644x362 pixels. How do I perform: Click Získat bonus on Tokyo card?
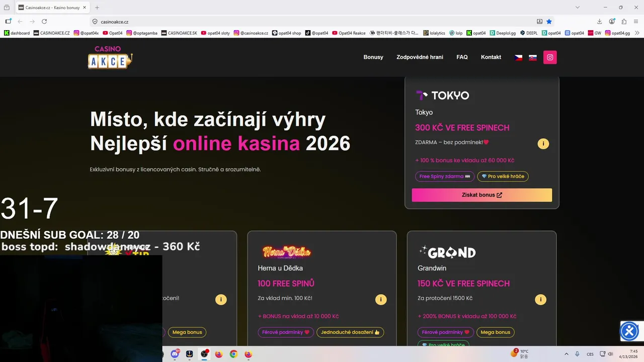(x=482, y=195)
